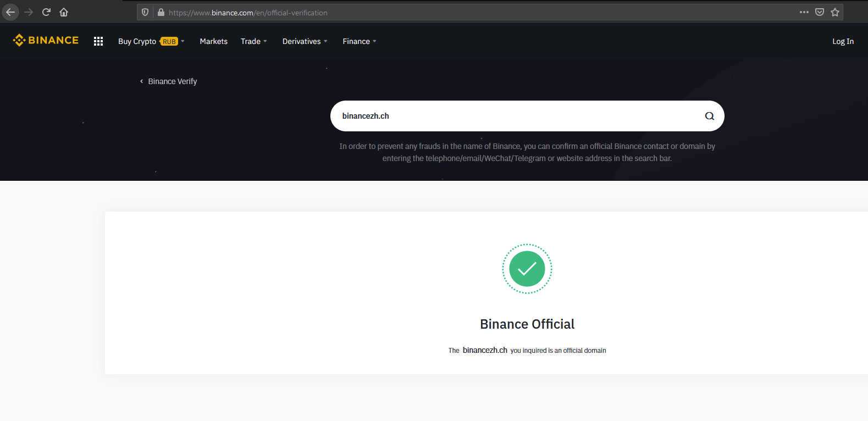Click 'you inquired is an official domain' text
868x421 pixels.
coord(558,351)
